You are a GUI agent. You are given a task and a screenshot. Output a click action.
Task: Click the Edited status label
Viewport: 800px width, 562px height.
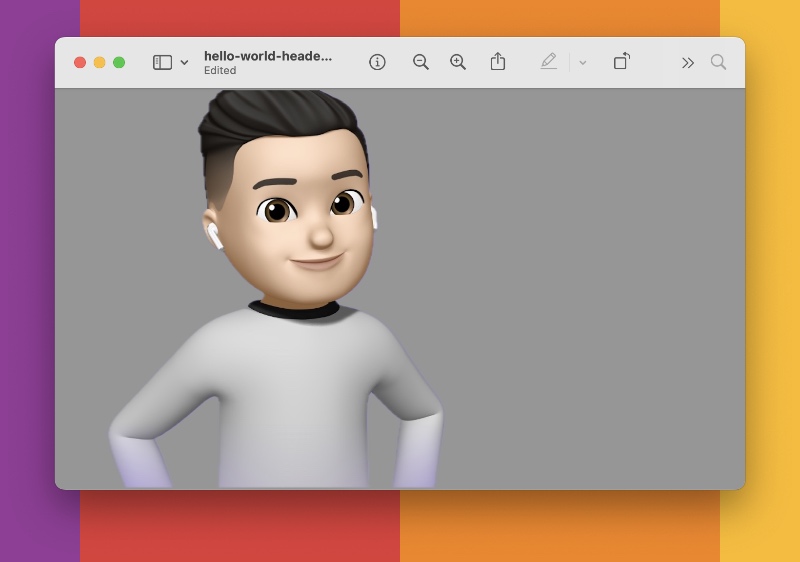[220, 71]
